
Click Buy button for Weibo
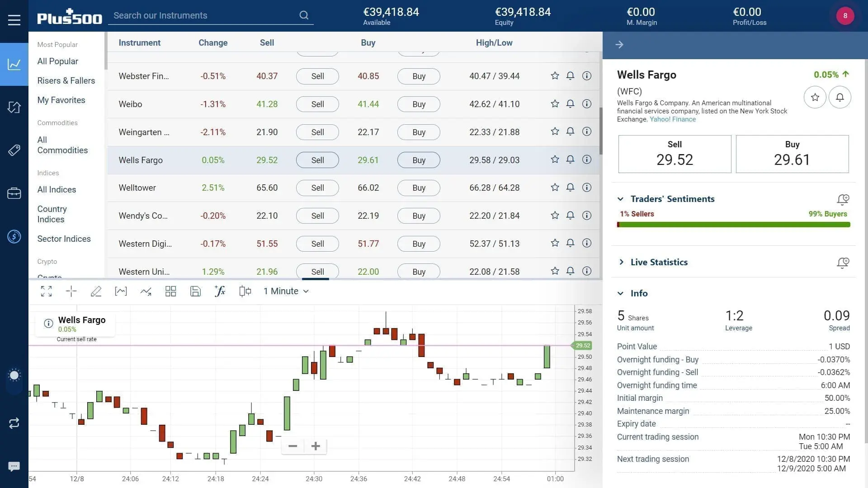click(419, 104)
